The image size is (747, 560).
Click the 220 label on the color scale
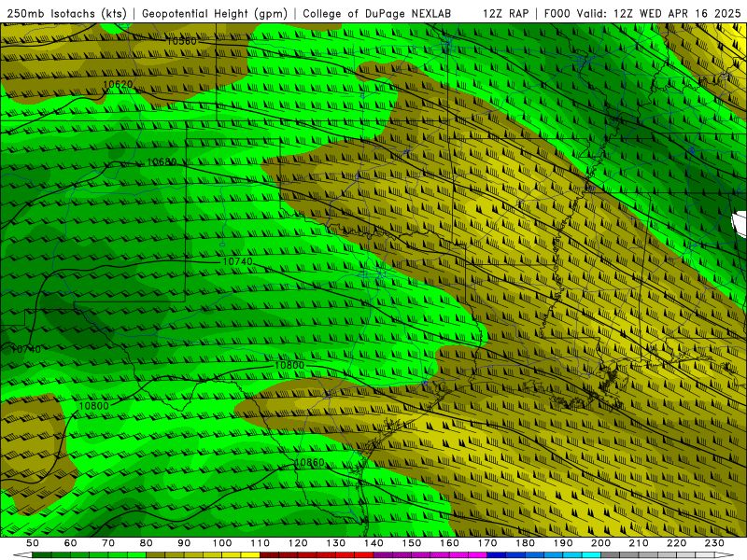(x=676, y=543)
